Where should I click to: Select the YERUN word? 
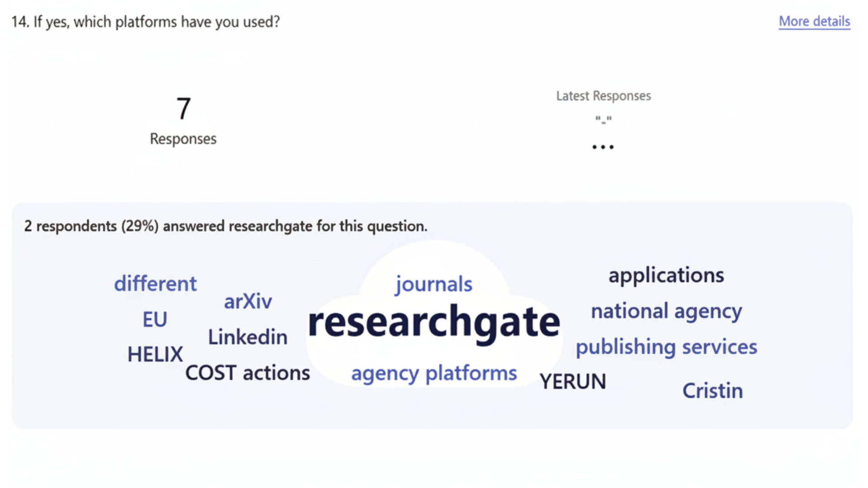click(x=572, y=382)
